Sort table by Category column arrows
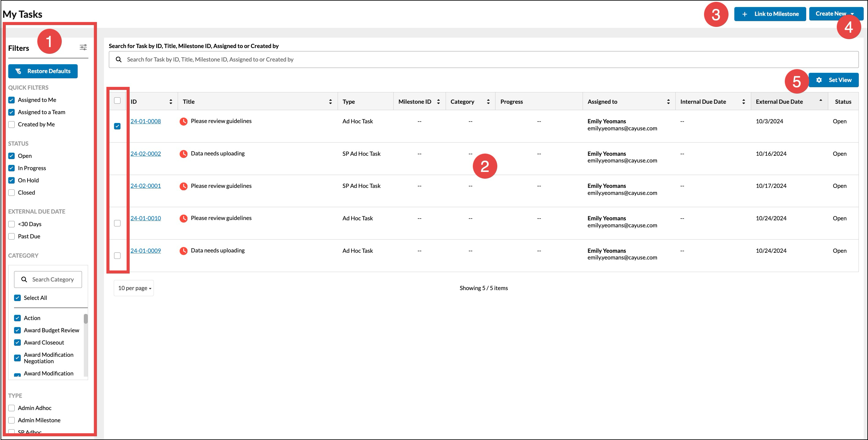 [x=488, y=102]
